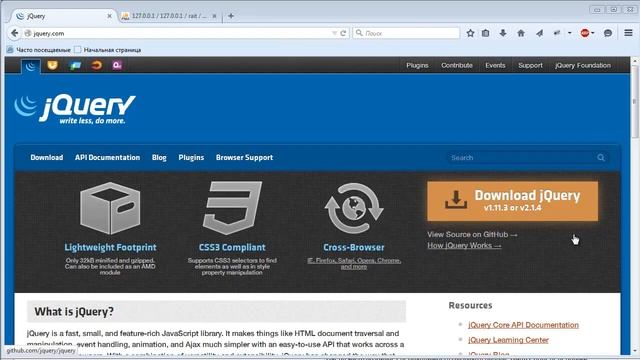Click the Часто посещаемые bookmark
The image size is (640, 360).
click(39, 50)
